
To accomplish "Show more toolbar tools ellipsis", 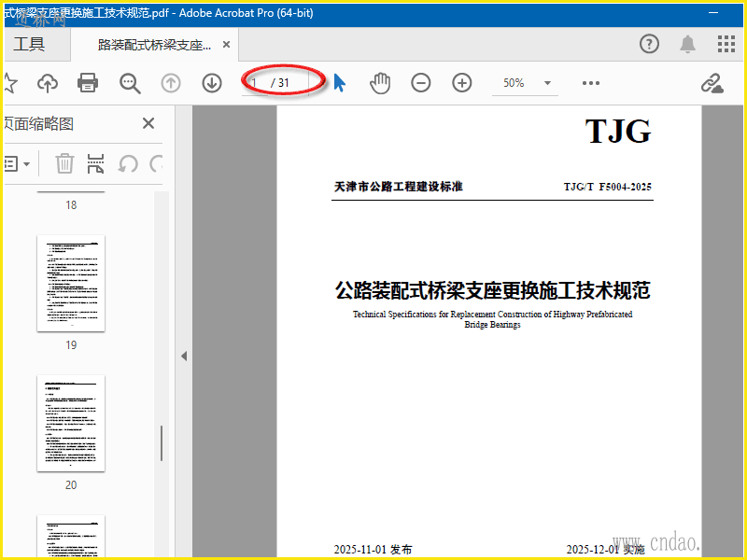I will 591,83.
